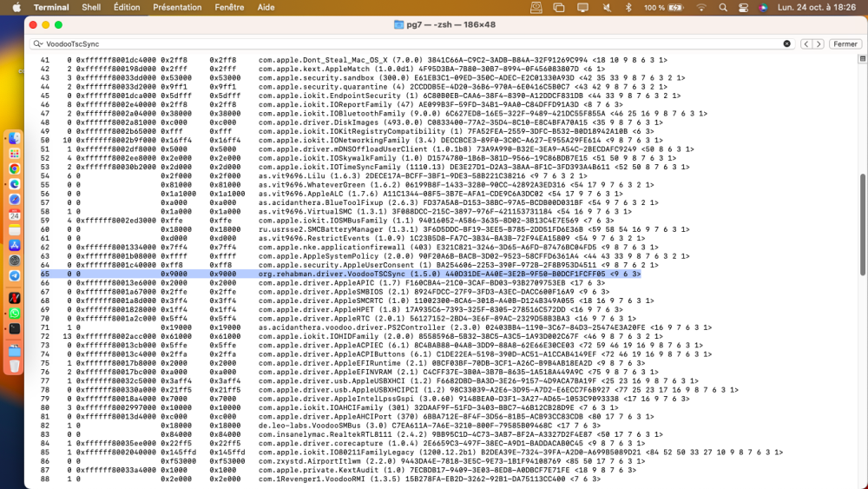This screenshot has width=868, height=489.
Task: Open the find options magnifier dropdown
Action: [37, 43]
